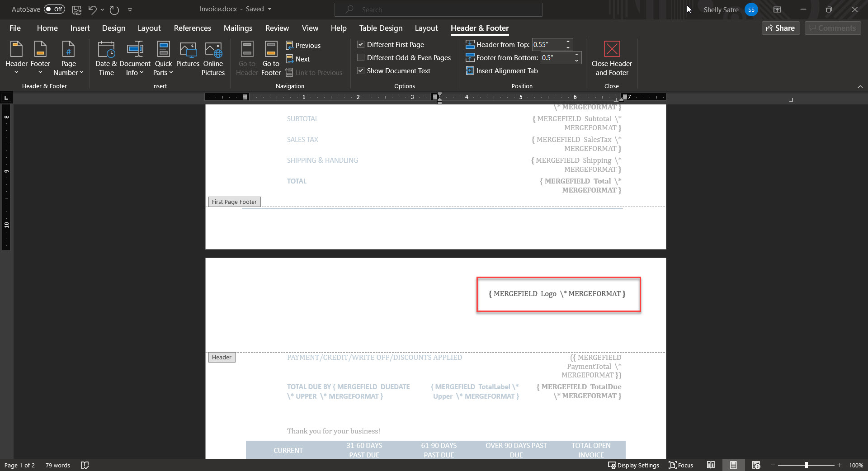Enable Different Odd & Even Pages
The image size is (868, 471).
[361, 58]
